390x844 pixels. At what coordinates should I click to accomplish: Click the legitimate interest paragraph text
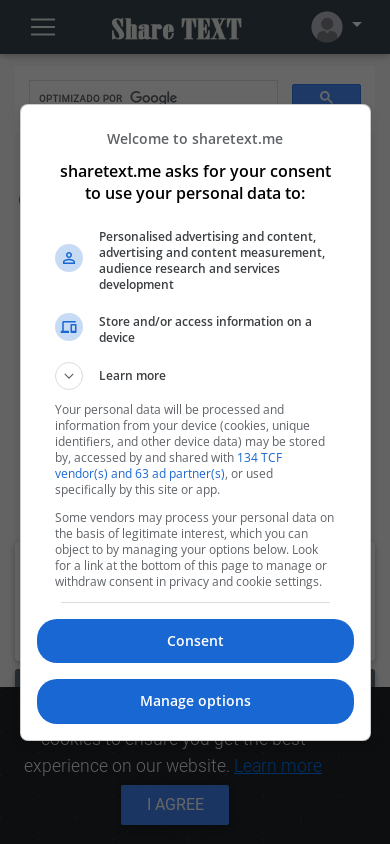pyautogui.click(x=194, y=550)
